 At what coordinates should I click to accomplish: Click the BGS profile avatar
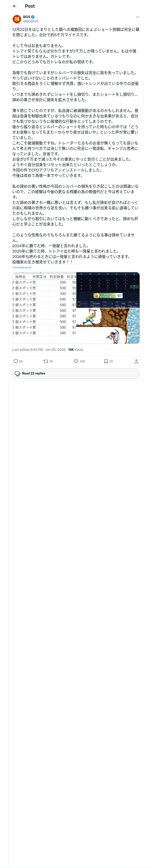coord(16,19)
